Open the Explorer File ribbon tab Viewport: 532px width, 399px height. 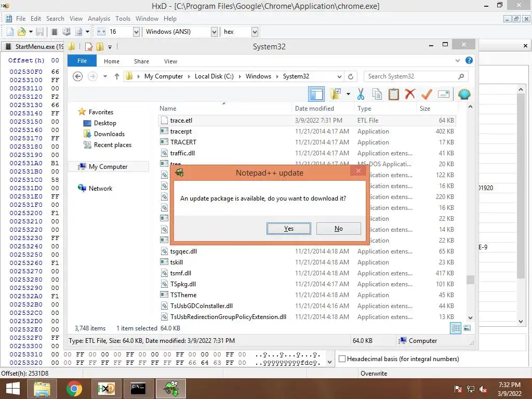tap(82, 61)
